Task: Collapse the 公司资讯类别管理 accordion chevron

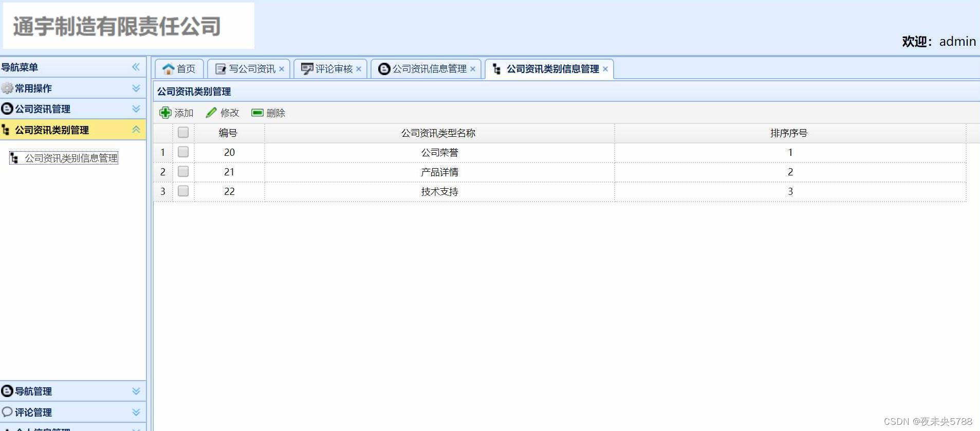Action: point(136,130)
